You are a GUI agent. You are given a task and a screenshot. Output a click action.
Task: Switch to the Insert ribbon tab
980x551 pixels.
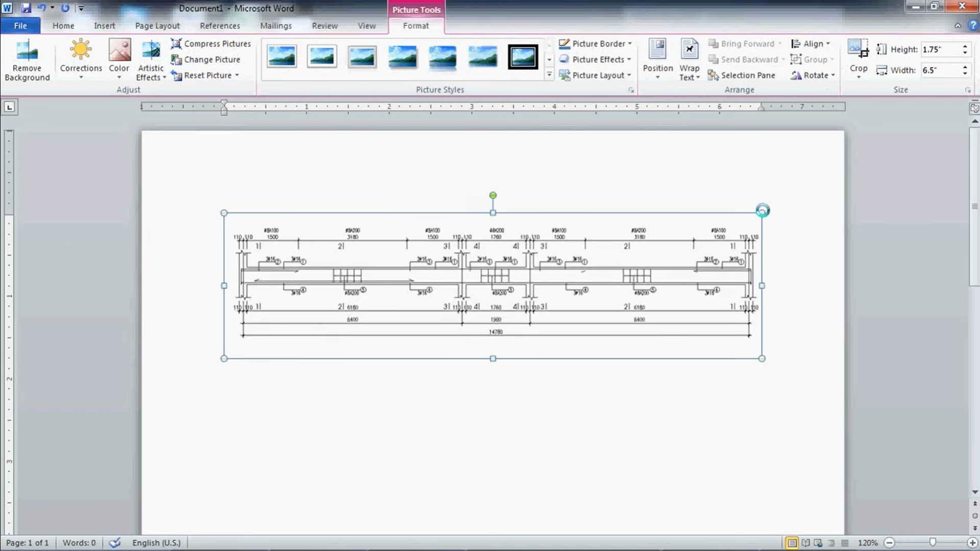tap(104, 26)
